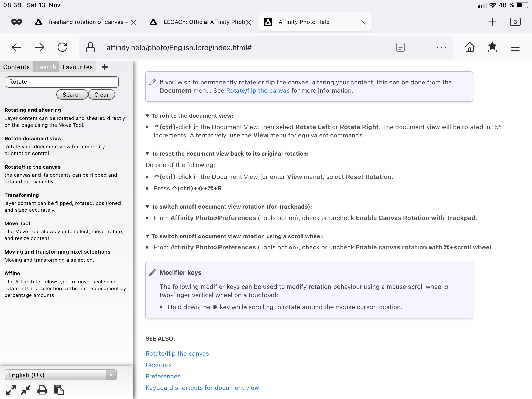Go back to the previous page
Screen dimensions: 532x399
[x=17, y=48]
